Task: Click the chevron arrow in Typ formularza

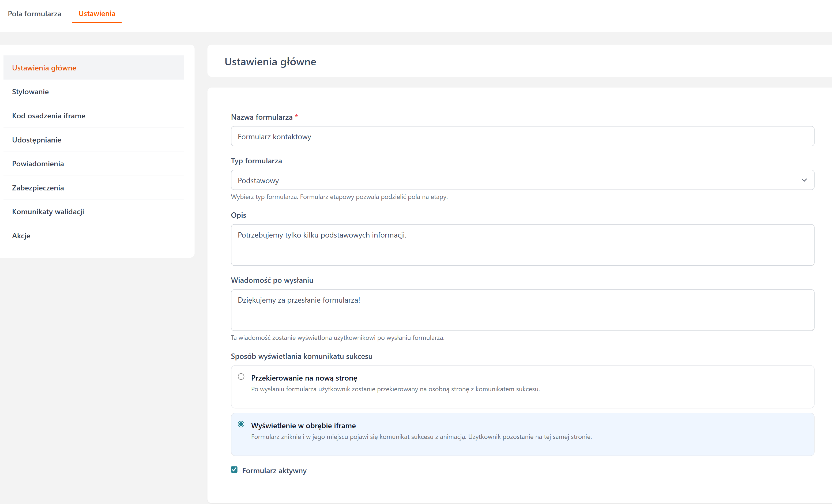Action: pos(804,180)
